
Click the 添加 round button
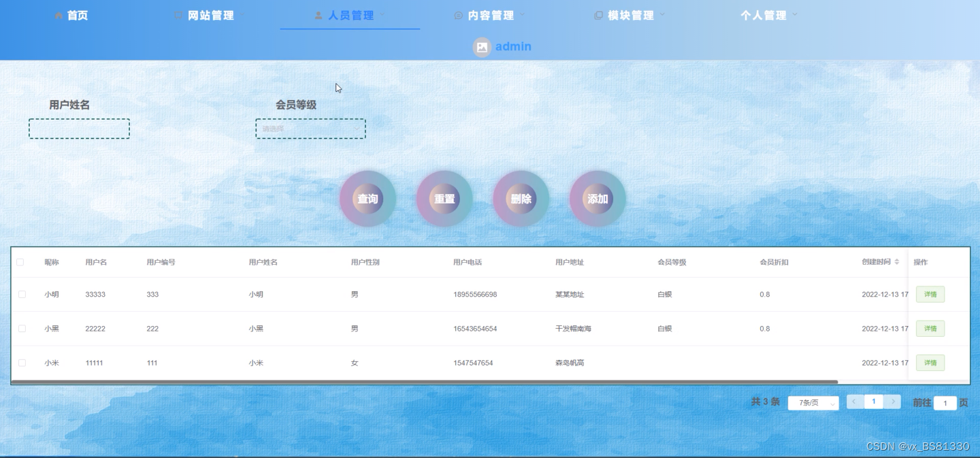tap(598, 199)
